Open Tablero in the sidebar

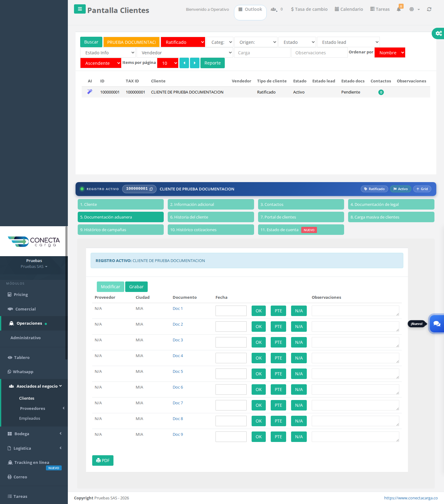point(18,357)
